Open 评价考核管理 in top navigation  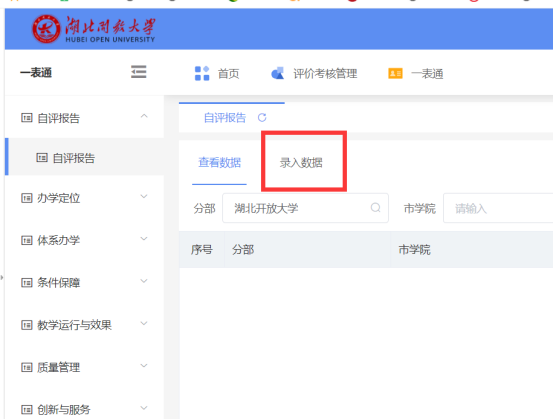pyautogui.click(x=325, y=73)
